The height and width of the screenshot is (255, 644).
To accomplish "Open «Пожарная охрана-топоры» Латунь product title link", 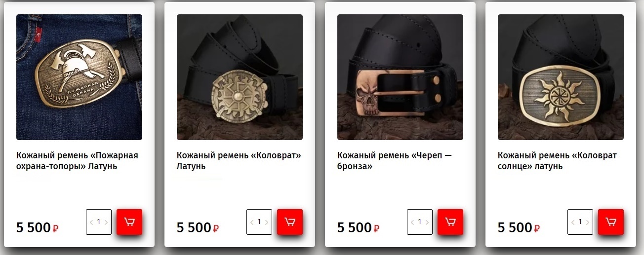I will tap(77, 161).
